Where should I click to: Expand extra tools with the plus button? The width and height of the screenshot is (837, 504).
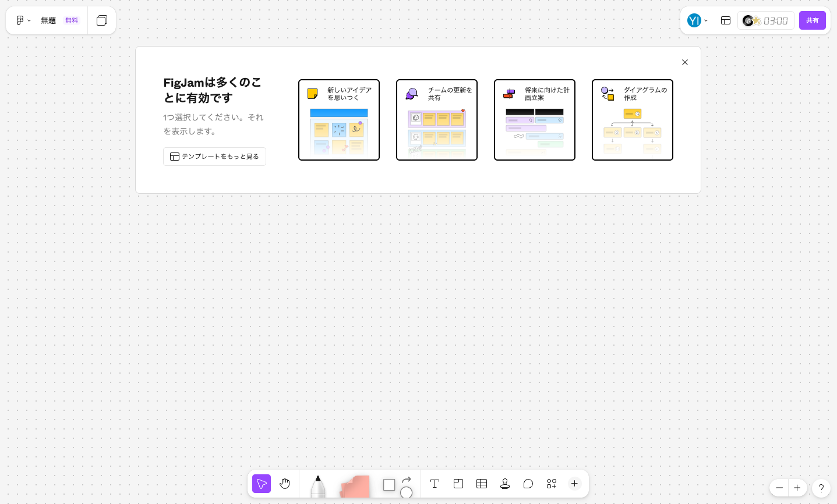point(574,484)
